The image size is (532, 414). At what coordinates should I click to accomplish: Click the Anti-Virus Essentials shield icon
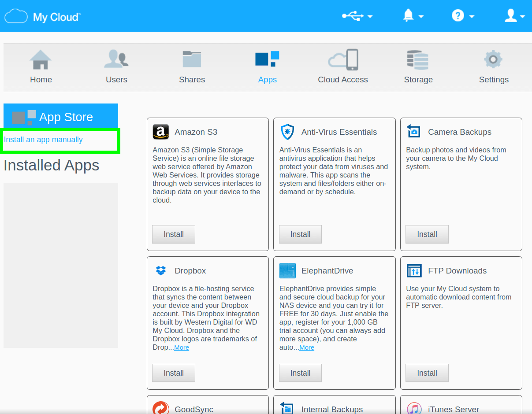287,132
